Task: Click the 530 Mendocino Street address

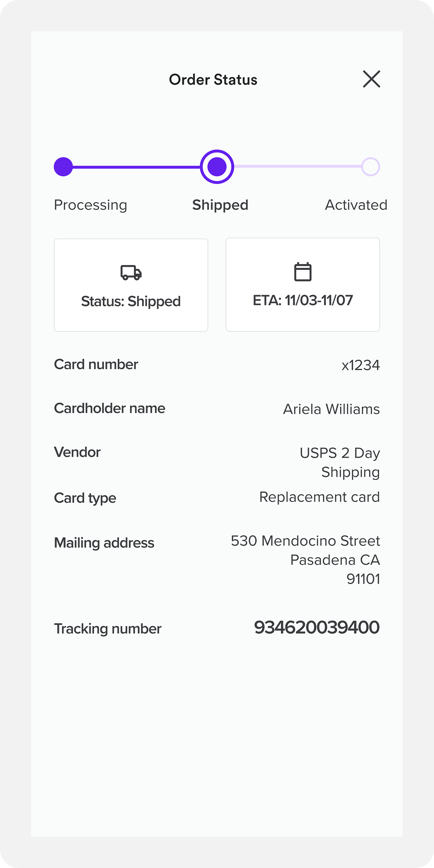Action: [305, 541]
